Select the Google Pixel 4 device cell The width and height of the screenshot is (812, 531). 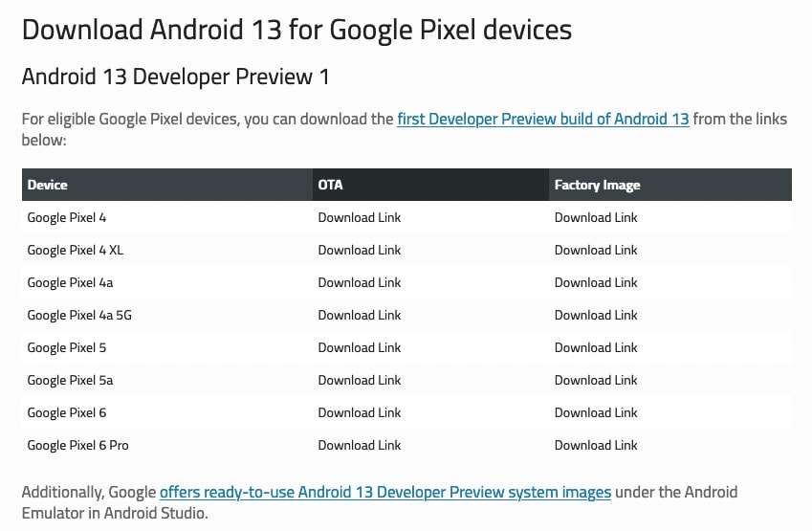point(167,217)
